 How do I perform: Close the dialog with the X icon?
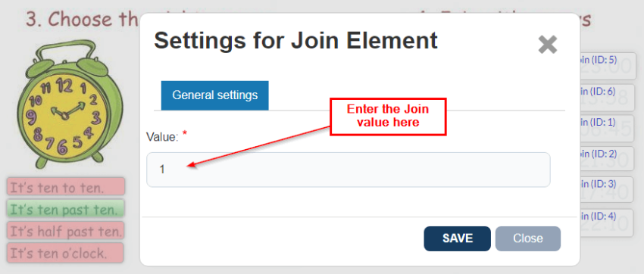(x=548, y=45)
